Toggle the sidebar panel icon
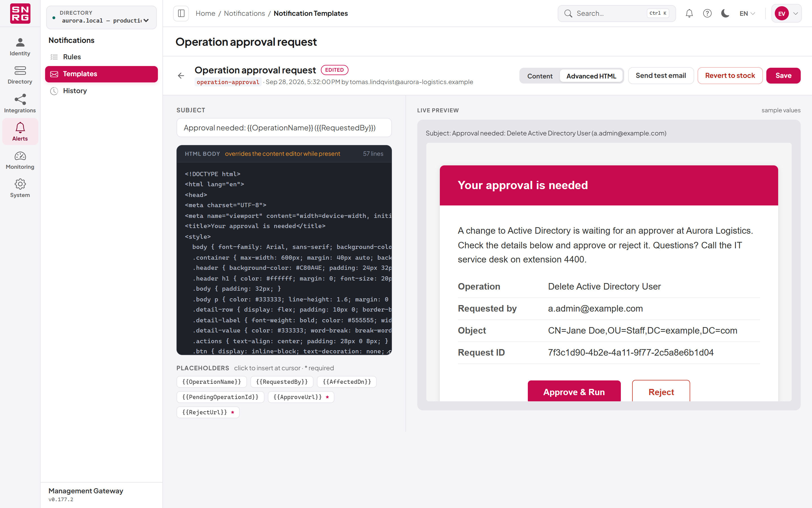 pyautogui.click(x=181, y=14)
